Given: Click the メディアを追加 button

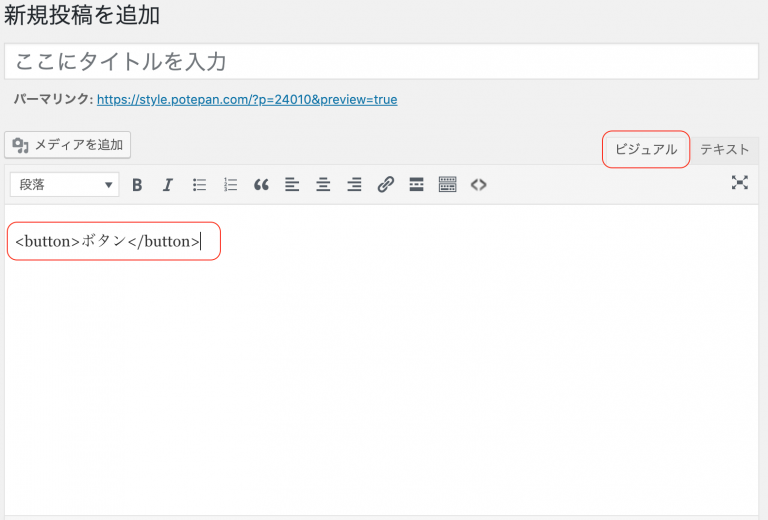Looking at the screenshot, I should pos(68,145).
